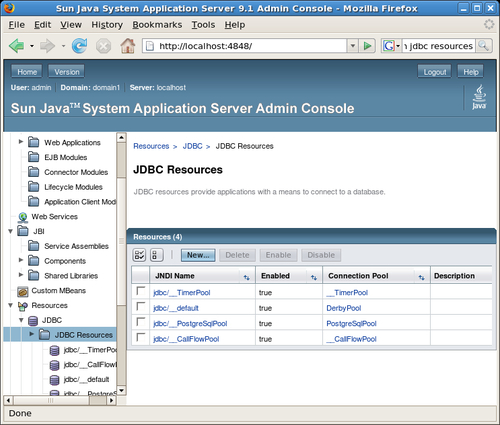Open the Resources breadcrumb link

[x=151, y=146]
